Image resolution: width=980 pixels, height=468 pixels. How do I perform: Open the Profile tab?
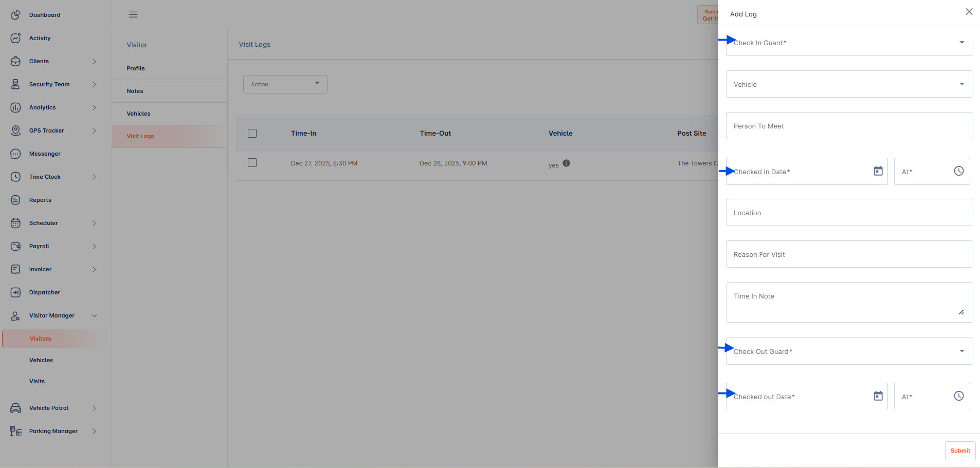pos(170,68)
